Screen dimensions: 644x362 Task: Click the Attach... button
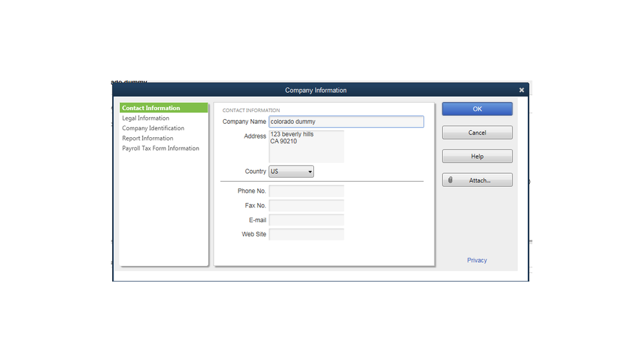[477, 180]
